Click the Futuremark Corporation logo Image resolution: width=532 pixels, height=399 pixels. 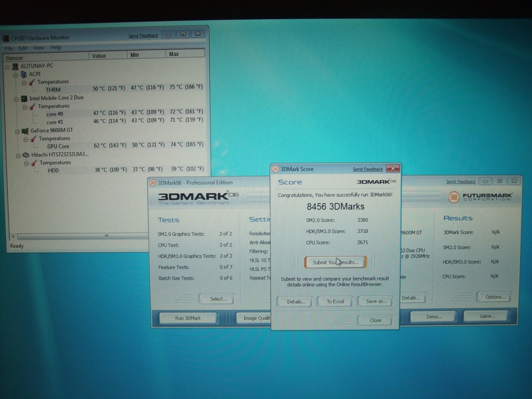tap(480, 197)
